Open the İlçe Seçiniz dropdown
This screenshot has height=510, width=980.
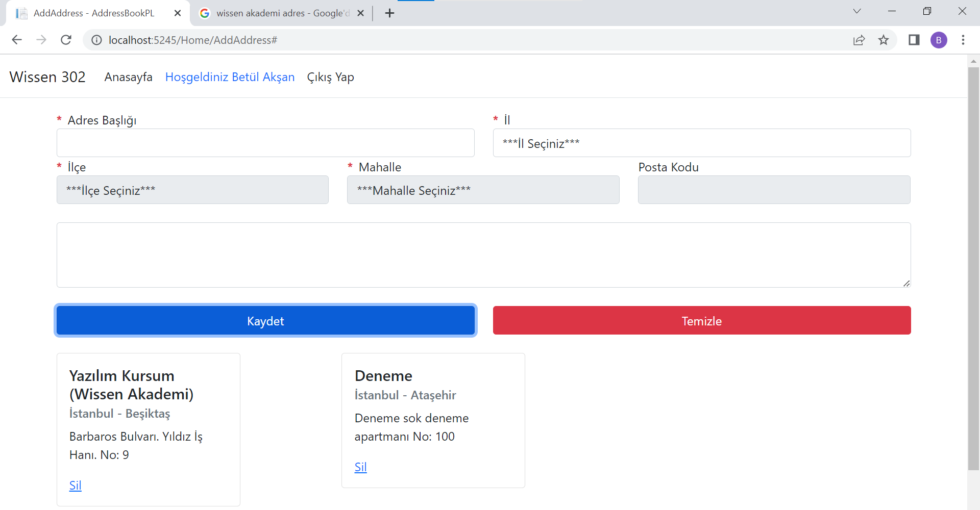click(192, 190)
